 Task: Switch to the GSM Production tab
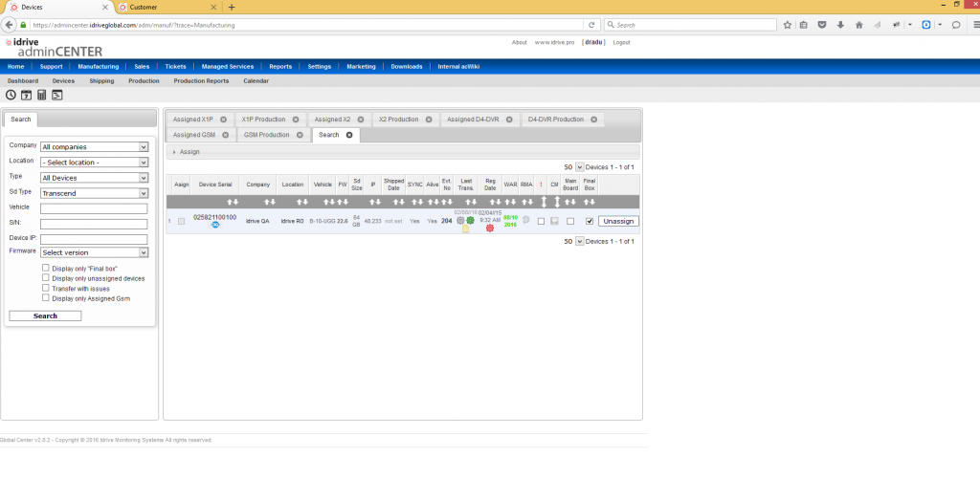tap(266, 135)
